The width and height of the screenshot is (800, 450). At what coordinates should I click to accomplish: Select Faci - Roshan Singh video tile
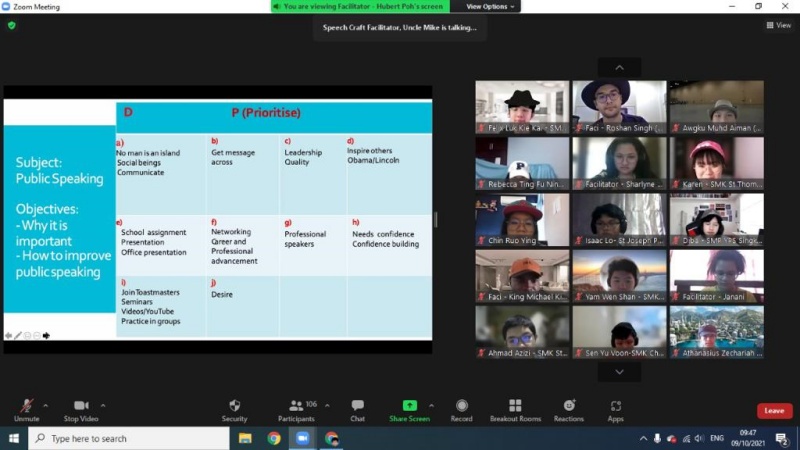point(619,107)
